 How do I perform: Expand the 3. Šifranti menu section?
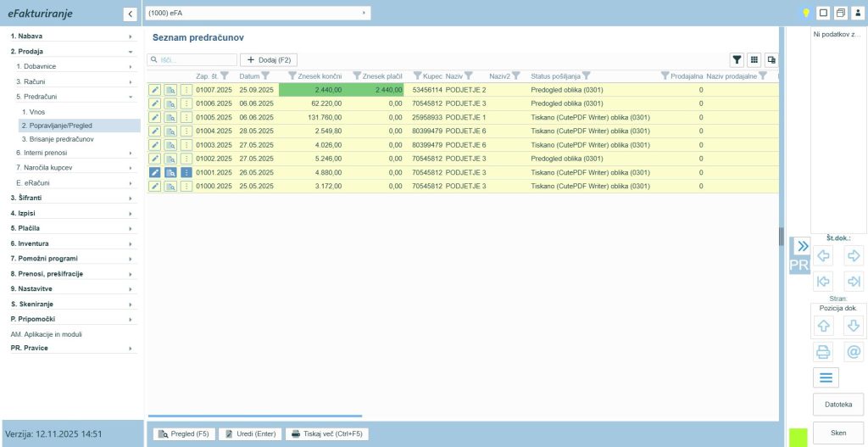(x=70, y=198)
